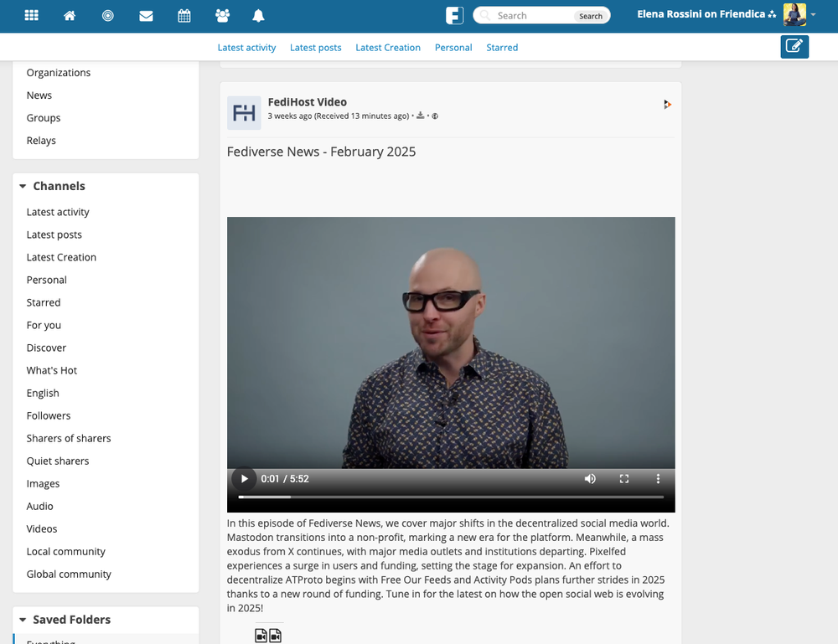838x644 pixels.
Task: Switch to the Latest posts tab
Action: point(315,48)
